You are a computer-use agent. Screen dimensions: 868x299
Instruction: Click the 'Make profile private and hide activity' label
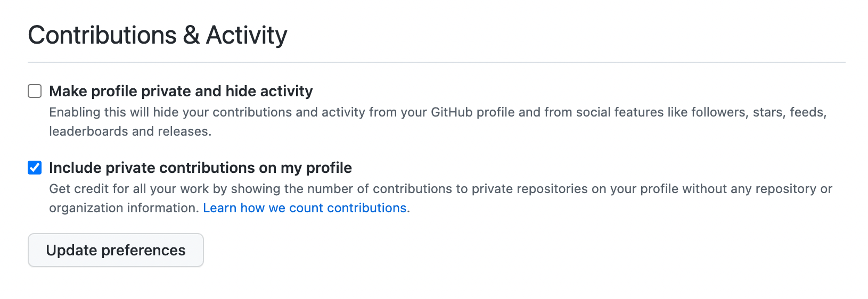point(181,91)
